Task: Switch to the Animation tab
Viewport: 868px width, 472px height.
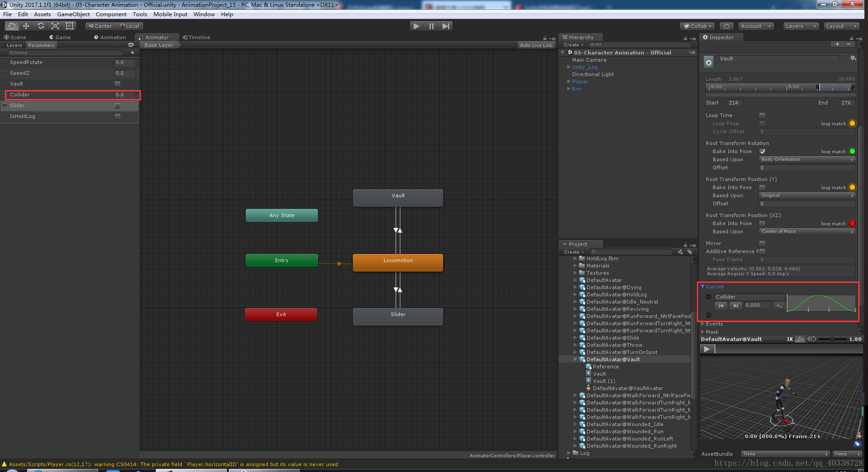Action: click(110, 37)
